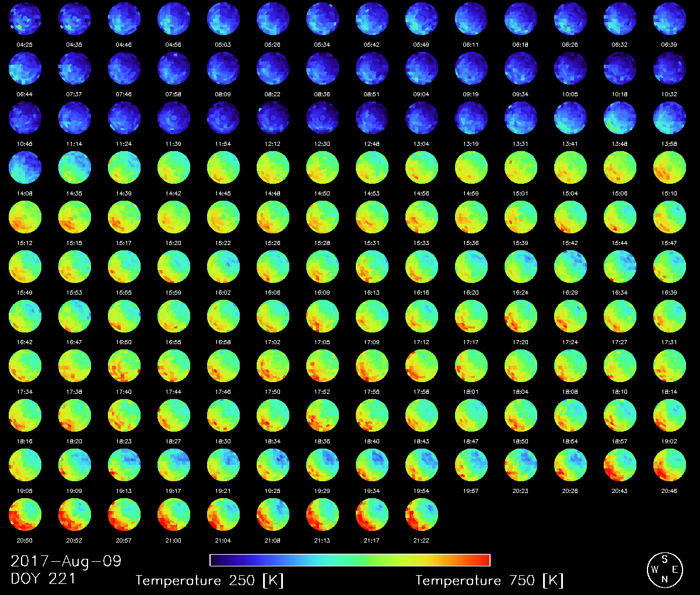Choose the 15:12 map thumbnail
Image resolution: width=700 pixels, height=595 pixels.
[25, 217]
